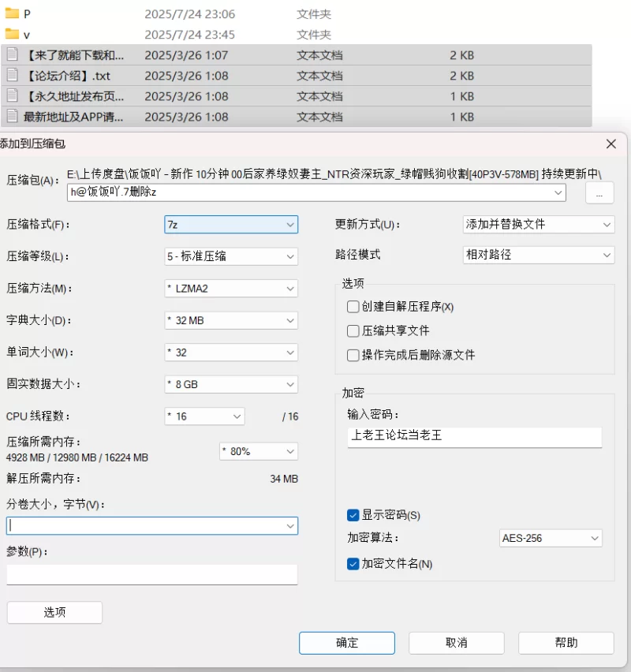The height and width of the screenshot is (672, 631).
Task: Click date 2025/7/24 23:06 of P folder
Action: pyautogui.click(x=190, y=14)
